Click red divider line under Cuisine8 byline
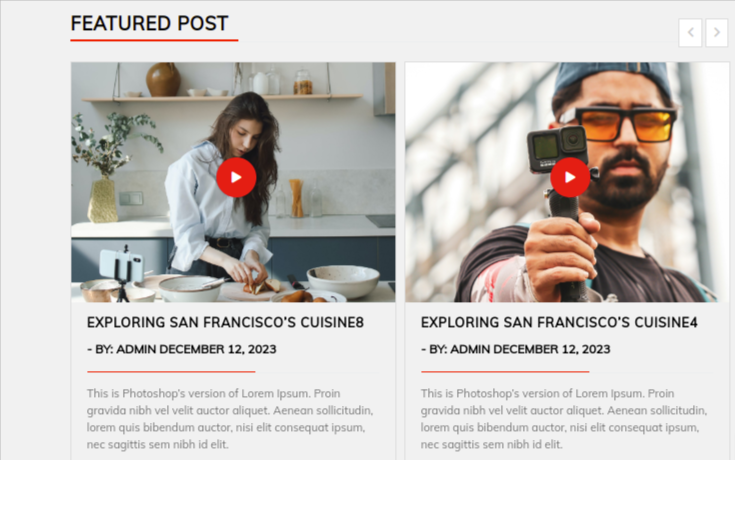The image size is (735, 527). pos(171,372)
